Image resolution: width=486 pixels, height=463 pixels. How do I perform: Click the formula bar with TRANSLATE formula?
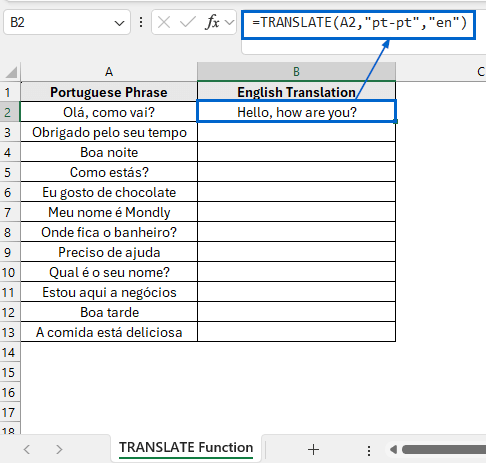(358, 25)
